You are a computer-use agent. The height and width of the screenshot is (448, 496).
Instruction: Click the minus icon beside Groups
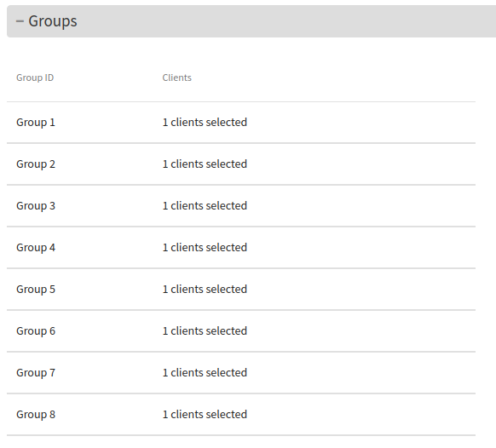(20, 21)
